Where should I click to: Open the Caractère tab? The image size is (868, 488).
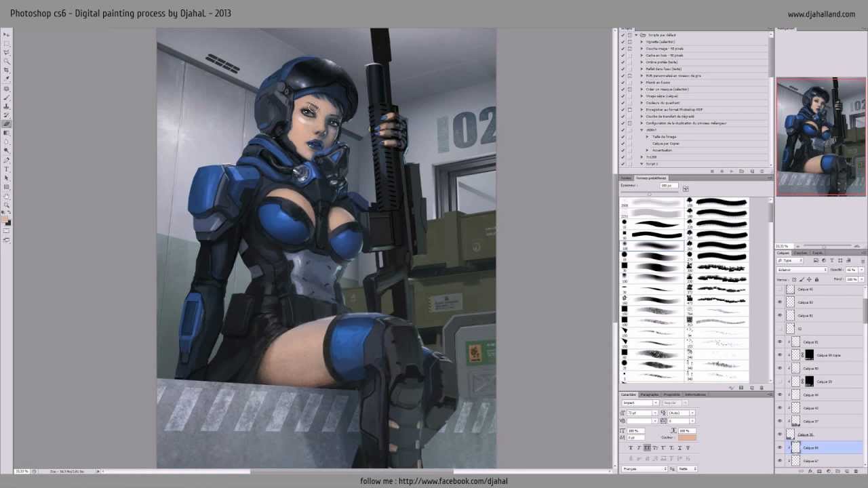point(629,394)
